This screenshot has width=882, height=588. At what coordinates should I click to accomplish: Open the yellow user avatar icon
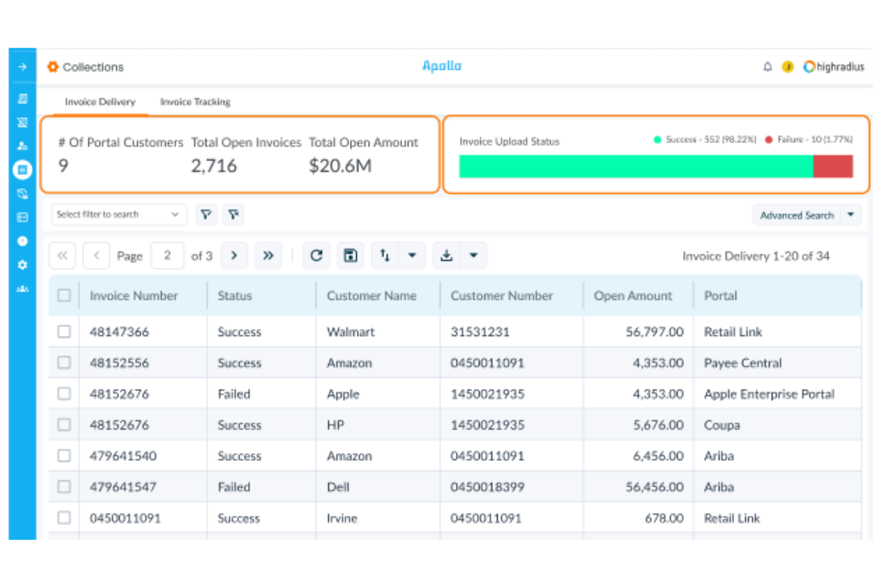point(788,67)
